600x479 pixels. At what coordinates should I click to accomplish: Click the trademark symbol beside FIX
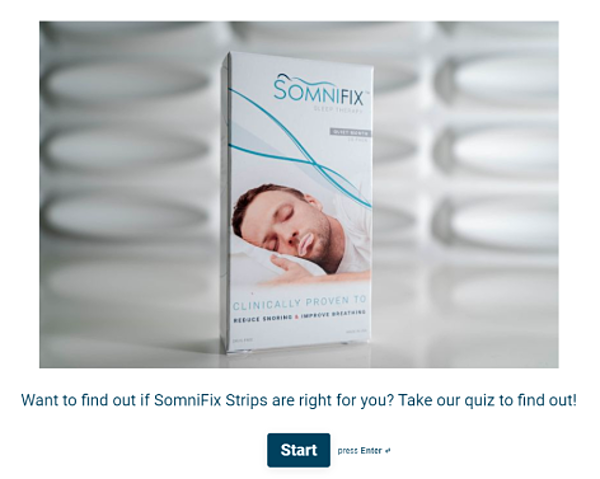pos(367,93)
